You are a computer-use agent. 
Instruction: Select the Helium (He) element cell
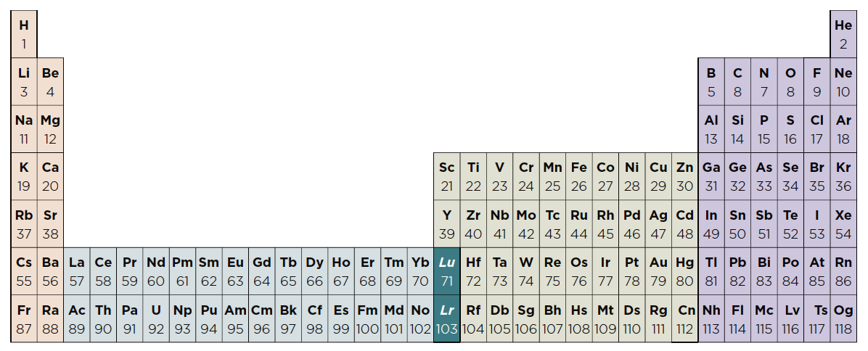(843, 34)
